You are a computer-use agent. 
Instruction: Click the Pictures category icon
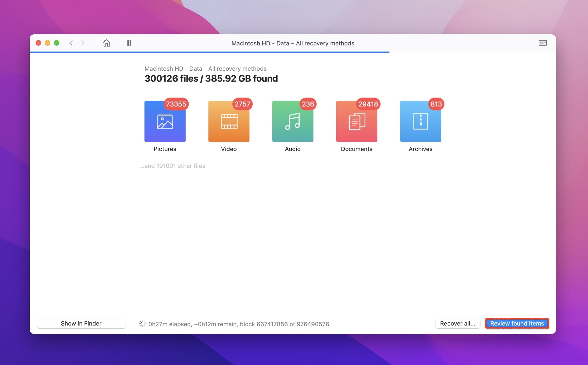164,121
